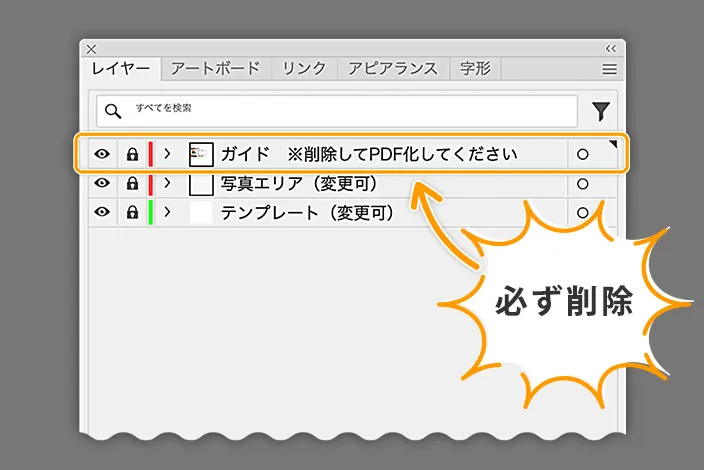Click the magnifier search icon
Viewport: 704px width, 470px height.
[113, 111]
